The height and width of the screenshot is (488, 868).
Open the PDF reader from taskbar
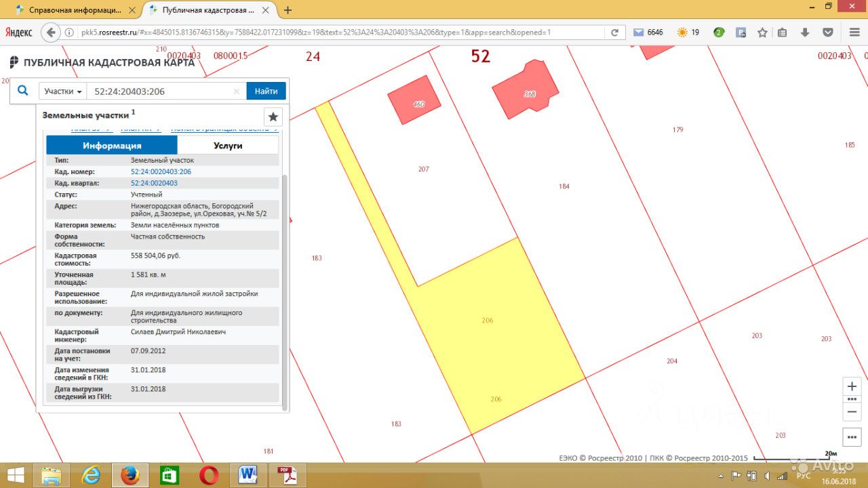click(x=287, y=475)
